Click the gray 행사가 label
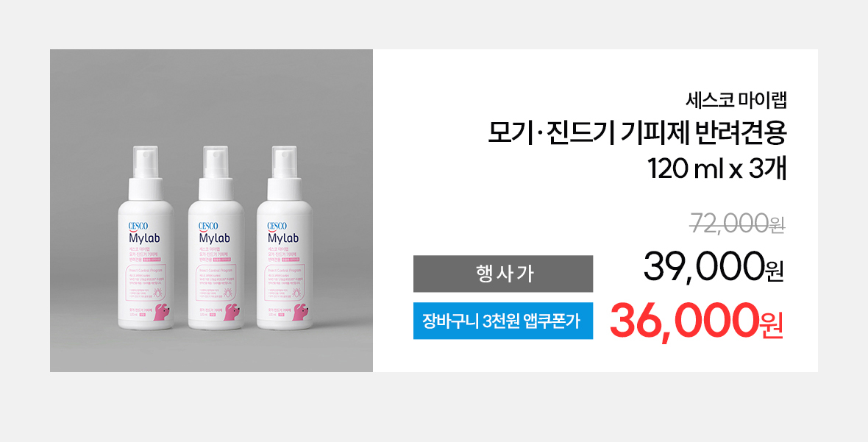 (502, 274)
